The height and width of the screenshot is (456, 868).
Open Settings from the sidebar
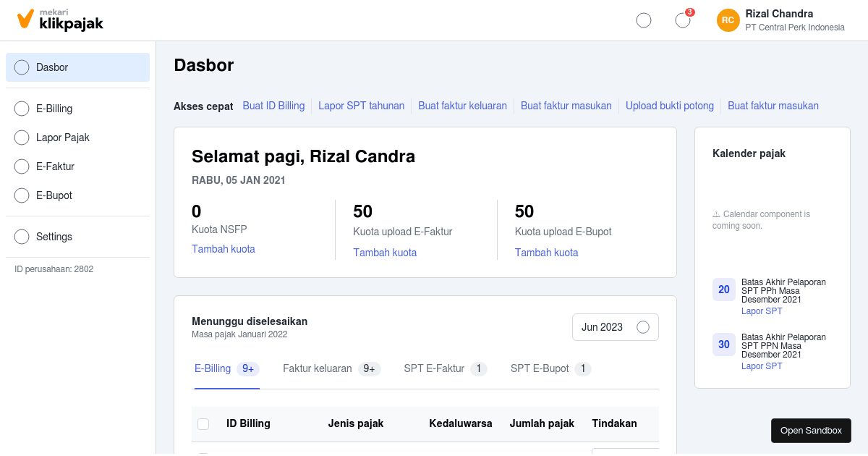22,237
